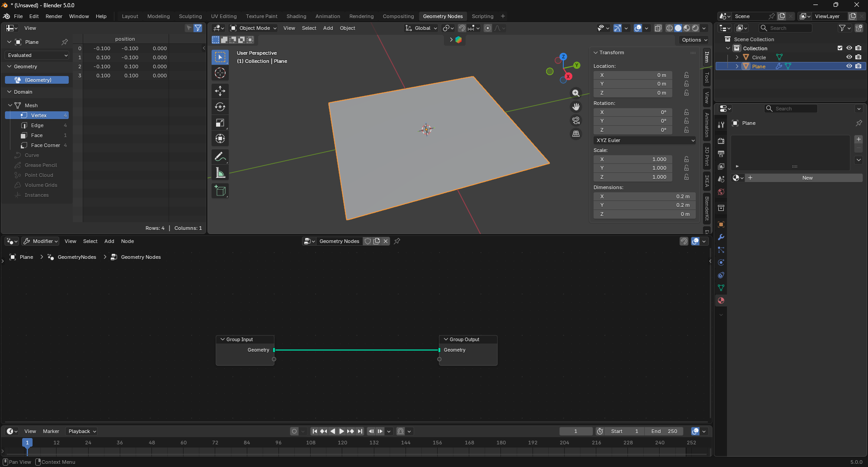Select the Scale tool in viewport toolbar
The height and width of the screenshot is (467, 868).
click(x=220, y=123)
